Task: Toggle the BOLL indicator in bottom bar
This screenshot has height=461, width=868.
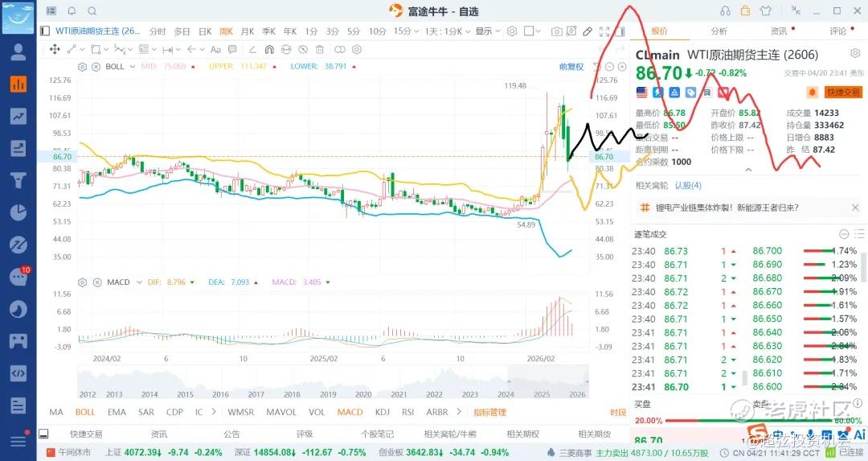Action: [x=85, y=412]
